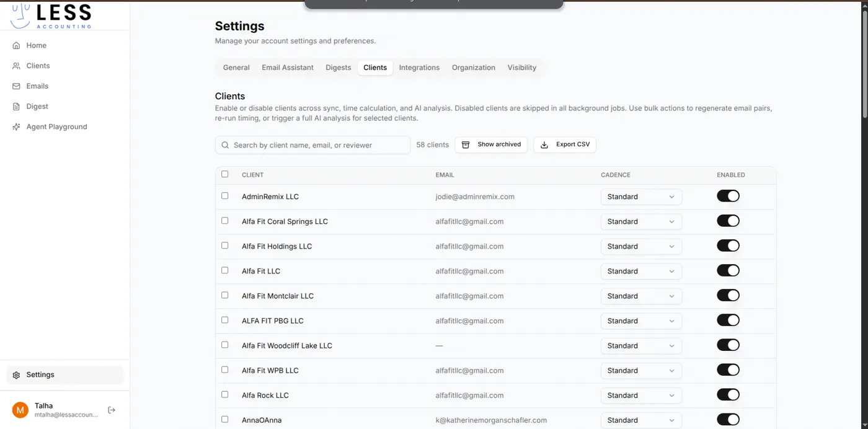Switch to the Organization tab
The width and height of the screenshot is (868, 429).
(474, 68)
